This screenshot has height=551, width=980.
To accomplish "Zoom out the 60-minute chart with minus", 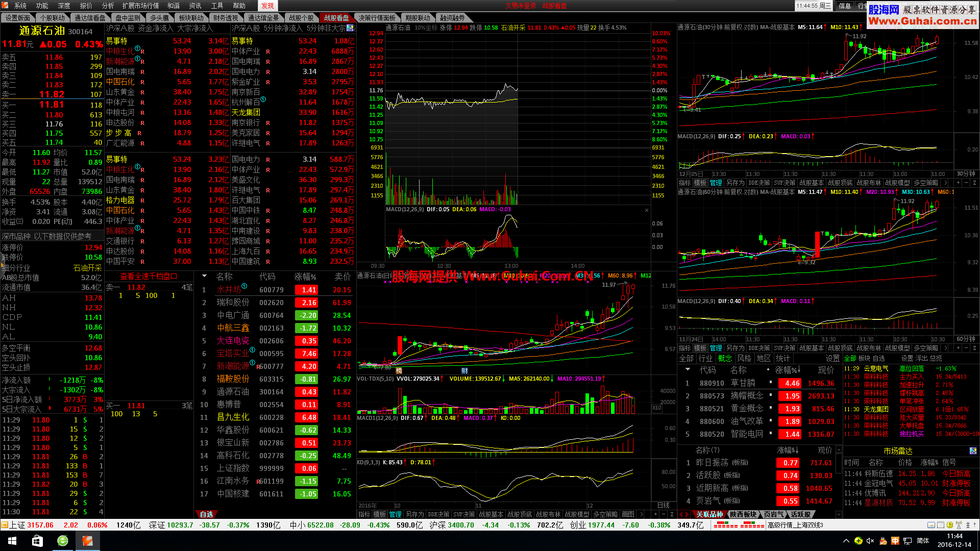I will pos(966,348).
